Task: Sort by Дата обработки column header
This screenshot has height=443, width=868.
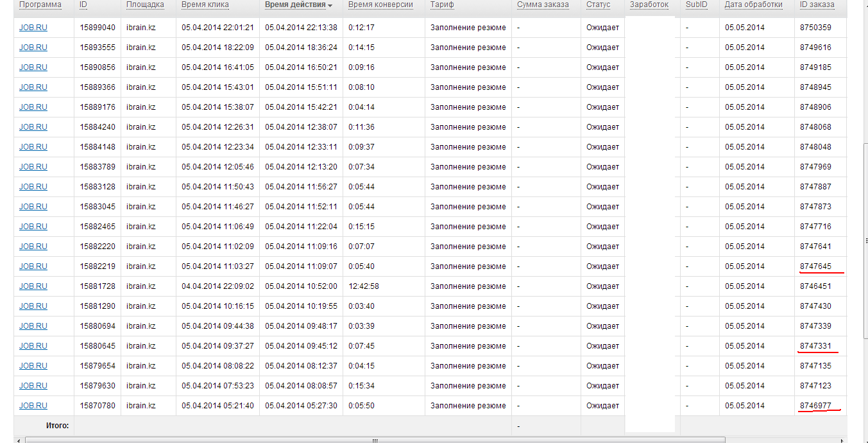Action: click(754, 4)
